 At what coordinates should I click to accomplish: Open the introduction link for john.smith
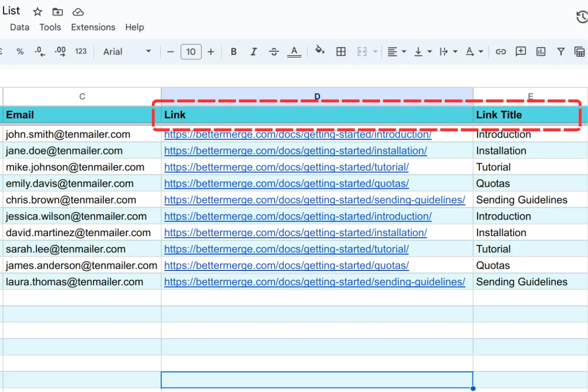tap(298, 134)
